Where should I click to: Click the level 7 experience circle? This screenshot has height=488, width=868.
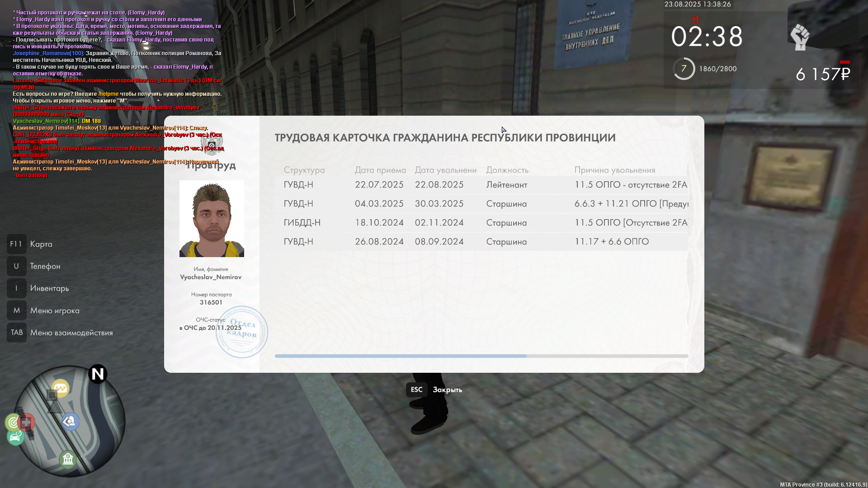(684, 69)
